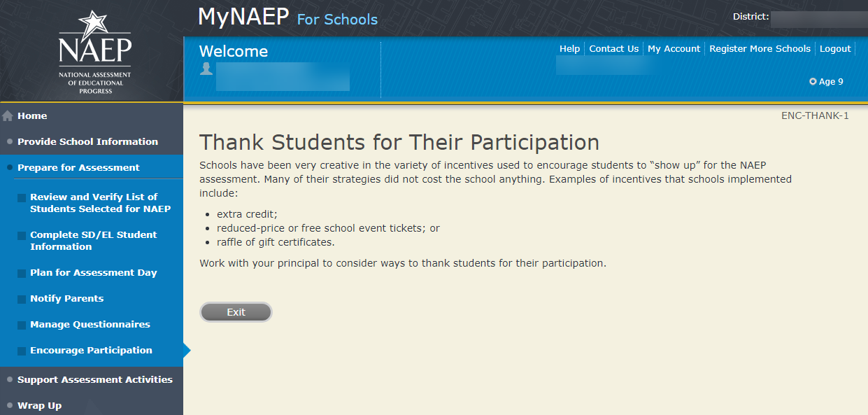Log out using the Logout link
The height and width of the screenshot is (415, 868).
(x=835, y=49)
